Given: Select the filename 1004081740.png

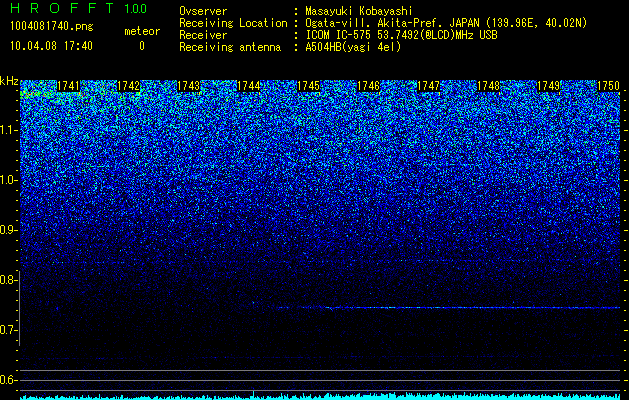Looking at the screenshot, I should (x=51, y=26).
